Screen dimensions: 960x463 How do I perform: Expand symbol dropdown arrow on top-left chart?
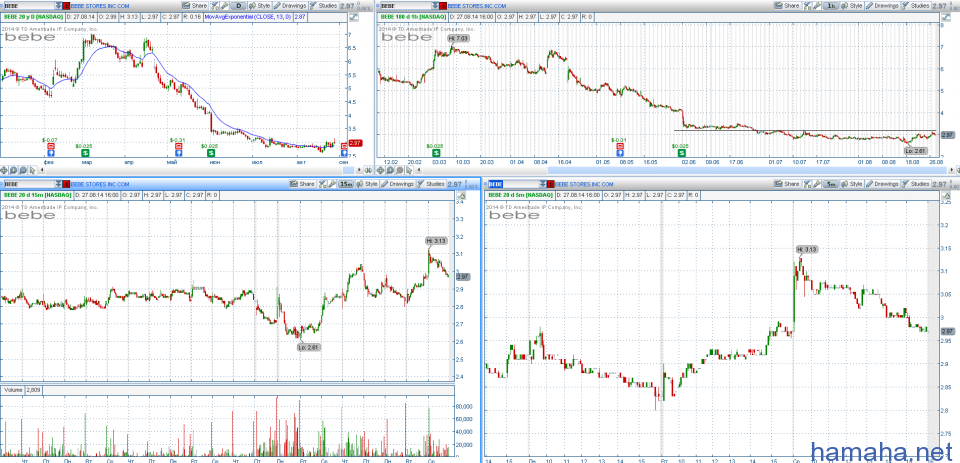pyautogui.click(x=56, y=6)
